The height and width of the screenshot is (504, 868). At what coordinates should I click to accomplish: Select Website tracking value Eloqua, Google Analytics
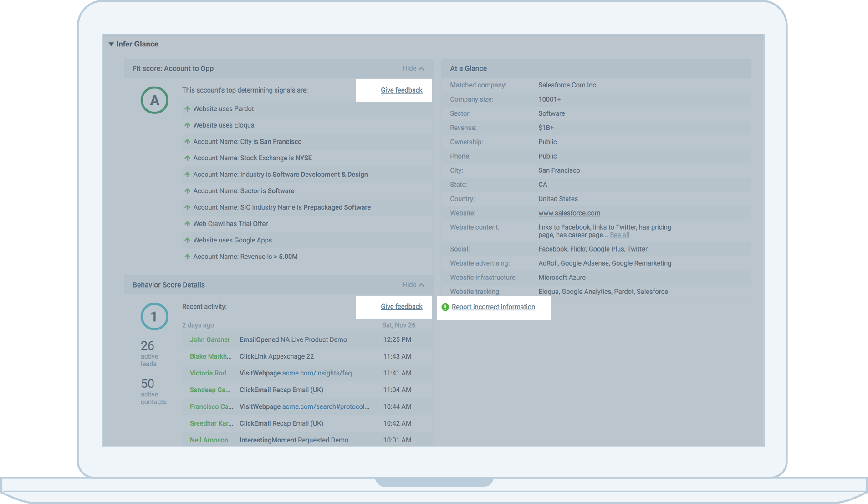(603, 292)
